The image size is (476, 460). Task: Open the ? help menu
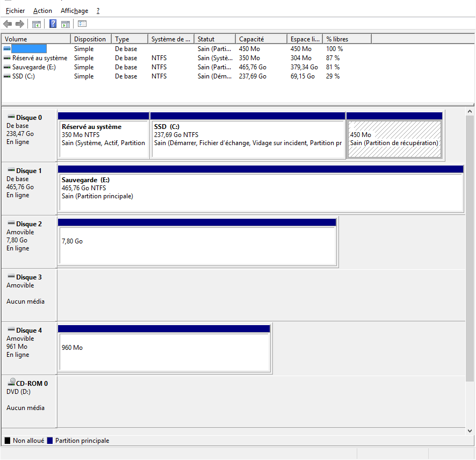(98, 11)
